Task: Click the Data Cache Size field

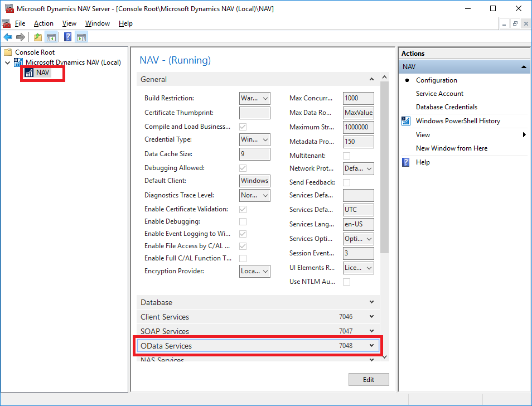Action: pos(255,154)
